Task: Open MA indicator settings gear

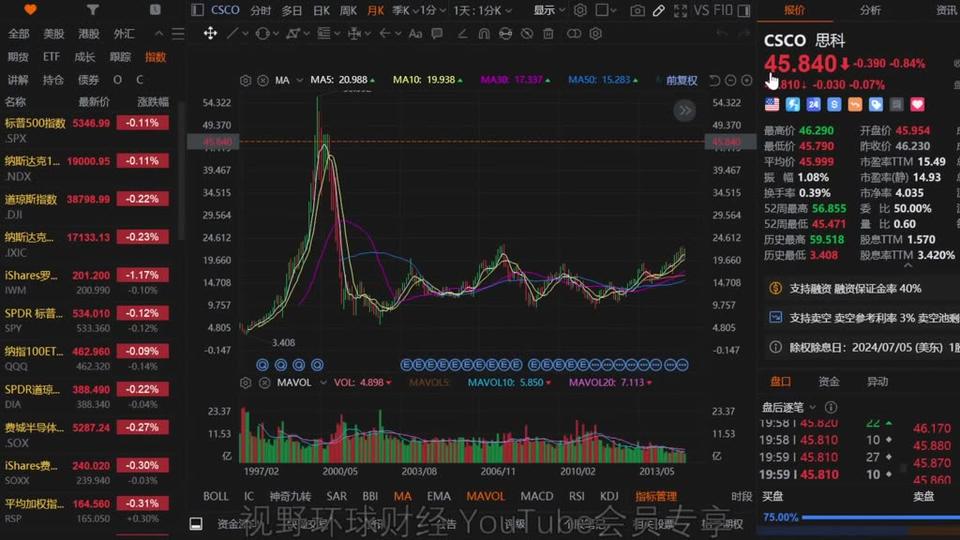Action: pyautogui.click(x=246, y=80)
